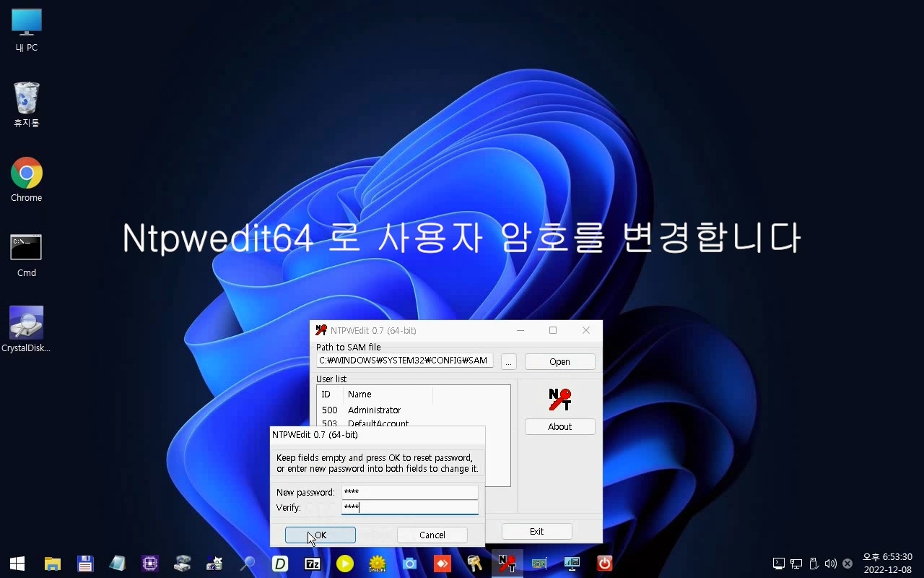The image size is (924, 578).
Task: Click the Open button for SAM file
Action: pos(560,361)
